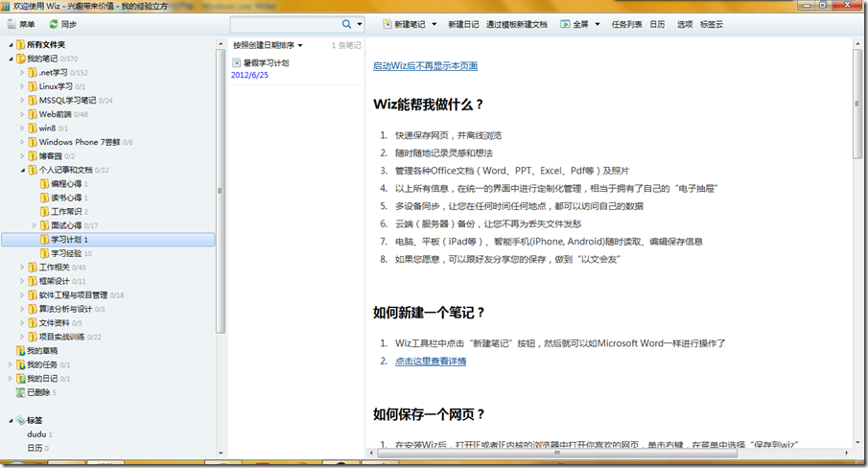The height and width of the screenshot is (468, 868).
Task: Click the 点击这里查看详情 link
Action: (x=431, y=362)
